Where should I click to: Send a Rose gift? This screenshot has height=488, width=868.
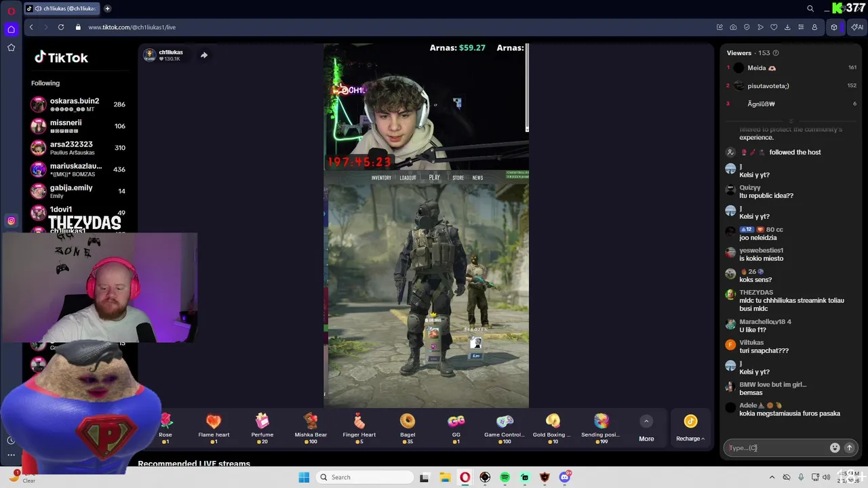[165, 428]
